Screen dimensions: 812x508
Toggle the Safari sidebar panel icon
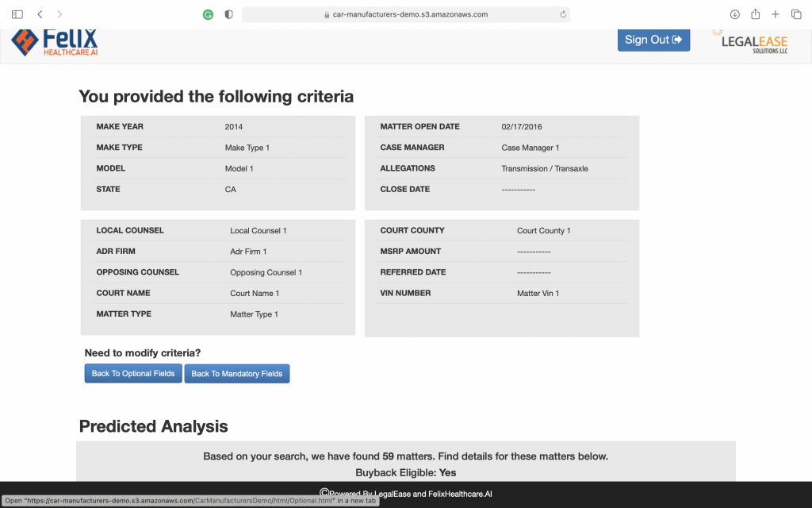click(x=17, y=14)
